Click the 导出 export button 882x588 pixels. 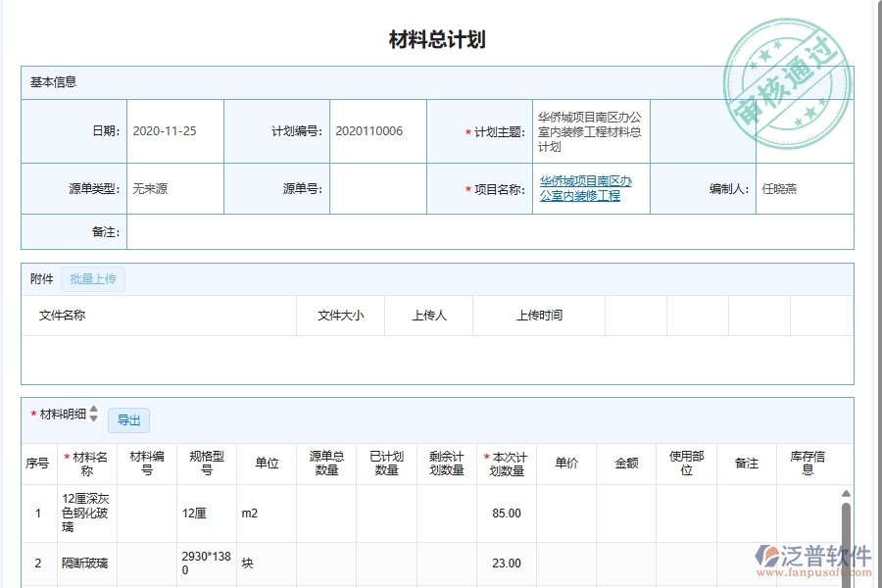coord(129,419)
